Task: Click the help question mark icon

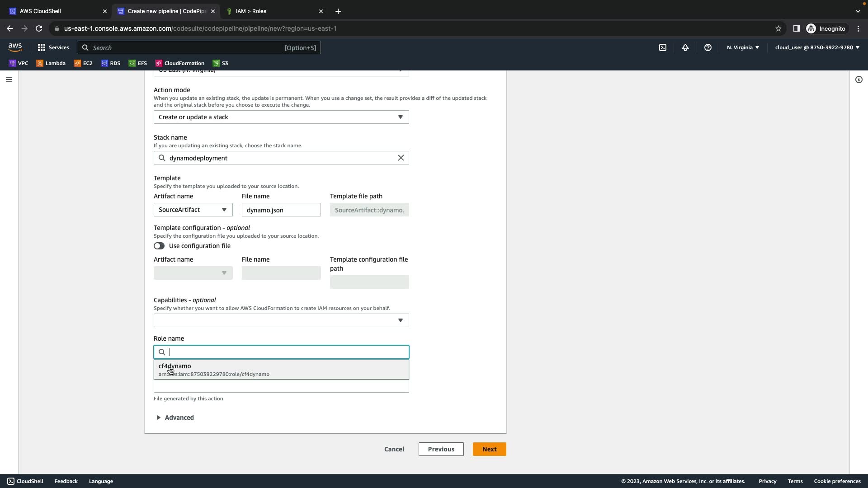Action: [x=708, y=47]
